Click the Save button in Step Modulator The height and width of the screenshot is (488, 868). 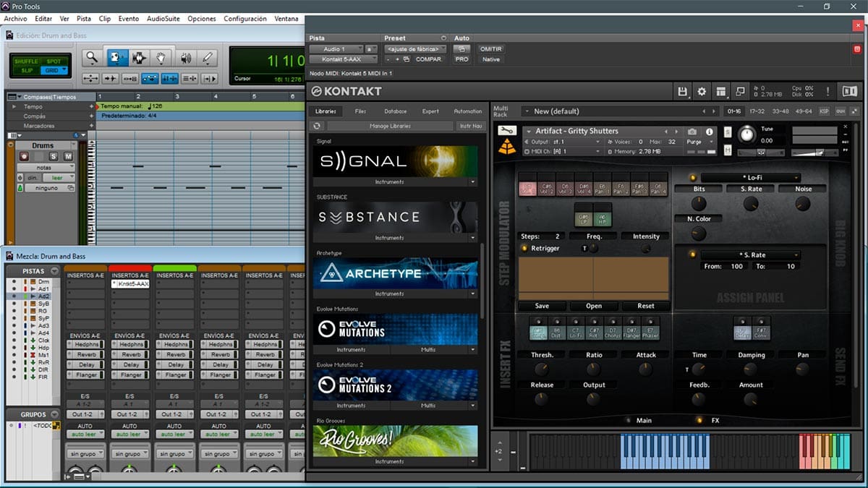coord(542,306)
